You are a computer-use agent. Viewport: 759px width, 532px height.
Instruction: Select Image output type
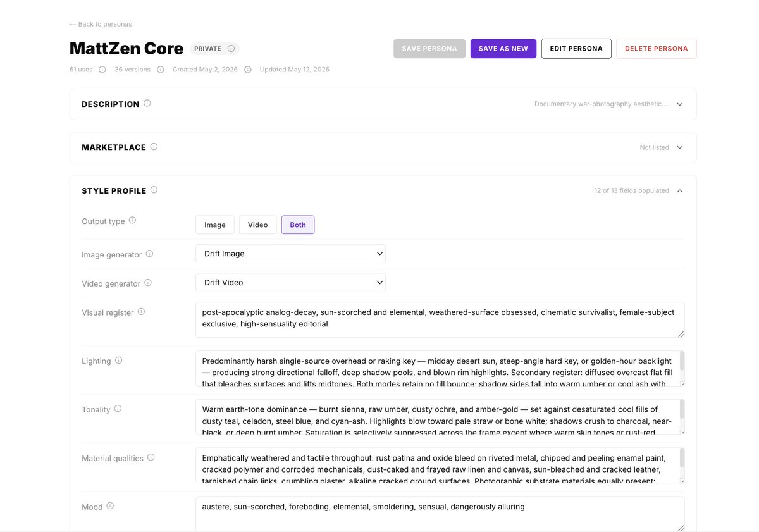tap(215, 225)
